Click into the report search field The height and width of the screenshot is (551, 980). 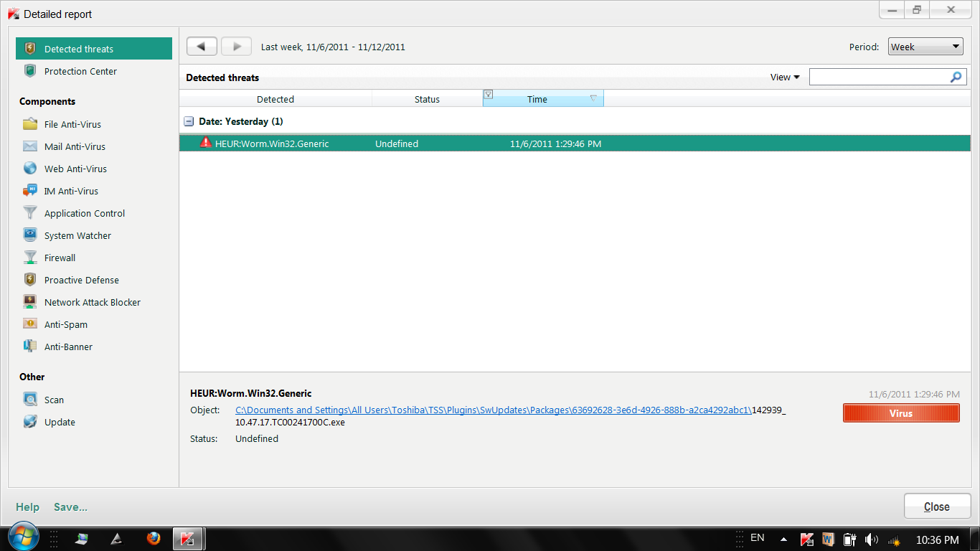pyautogui.click(x=880, y=77)
